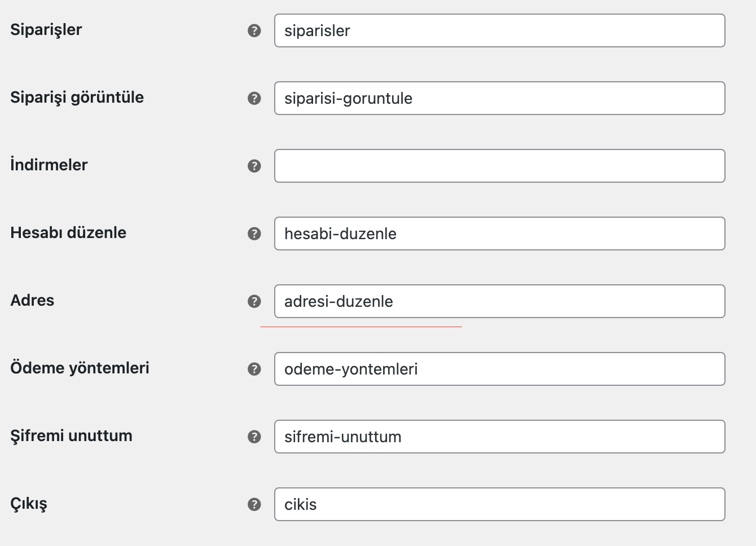Click into the empty İndirmeler field
Image resolution: width=756 pixels, height=546 pixels.
point(499,166)
